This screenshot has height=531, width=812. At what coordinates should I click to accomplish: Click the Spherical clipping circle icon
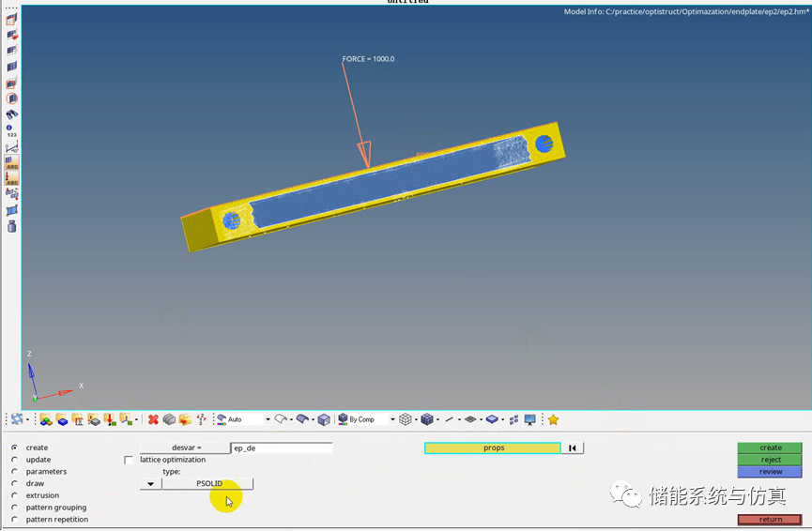(11, 99)
